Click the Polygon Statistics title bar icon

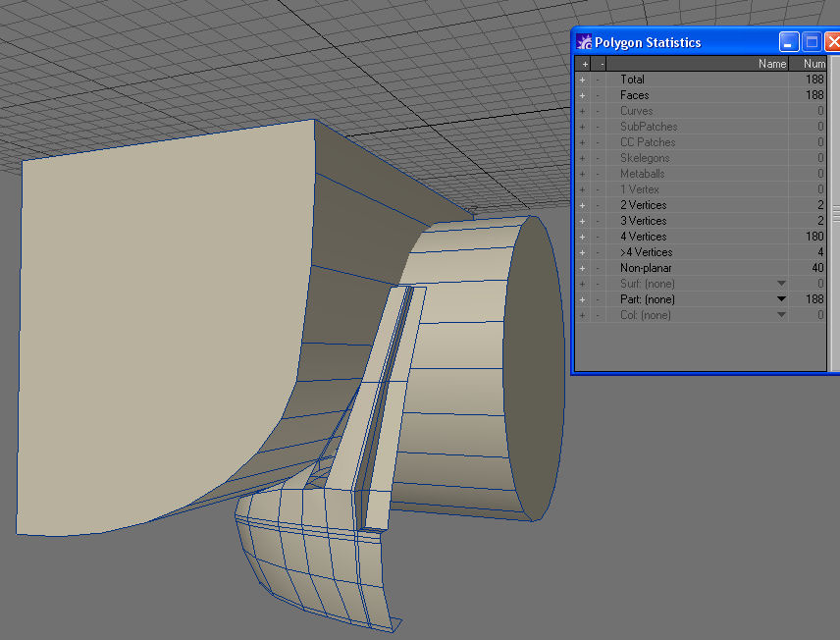585,42
